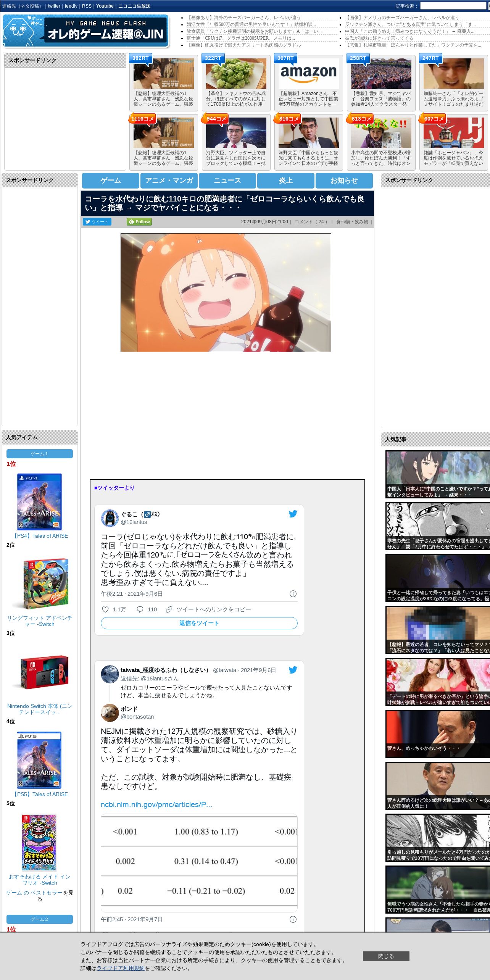This screenshot has height=980, width=490.
Task: Click the ゲーム１ ranking header button
Action: pos(40,454)
